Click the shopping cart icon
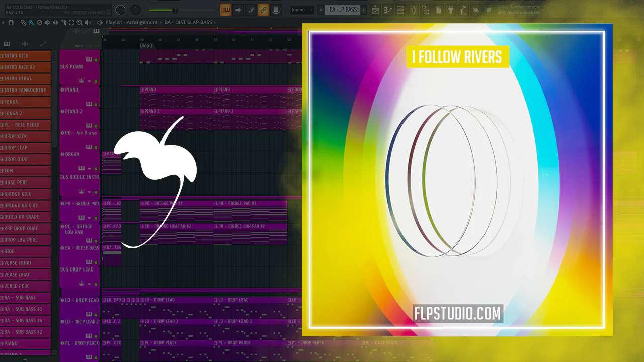The width and height of the screenshot is (644, 362). pyautogui.click(x=488, y=10)
